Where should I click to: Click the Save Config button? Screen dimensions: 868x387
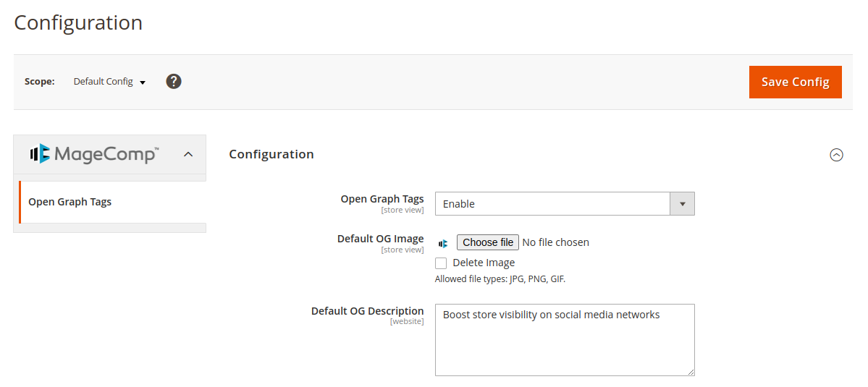click(796, 82)
